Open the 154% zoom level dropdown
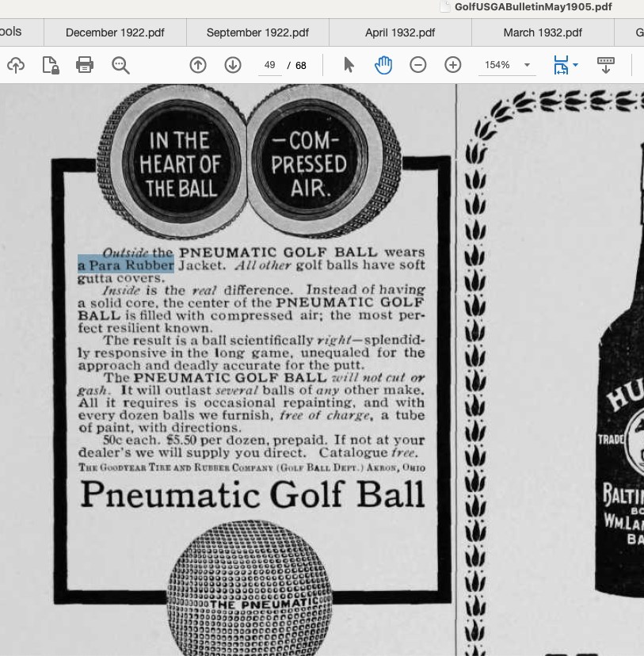Screen dimensions: 644x656 [x=507, y=65]
